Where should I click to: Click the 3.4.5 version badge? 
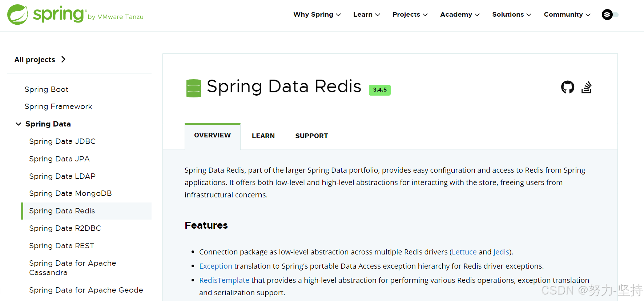(x=379, y=90)
